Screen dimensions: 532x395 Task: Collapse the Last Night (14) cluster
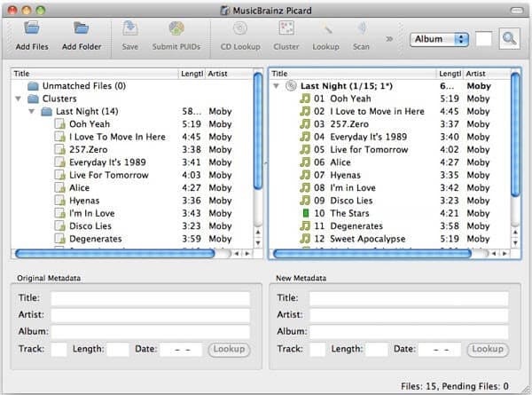(32, 112)
